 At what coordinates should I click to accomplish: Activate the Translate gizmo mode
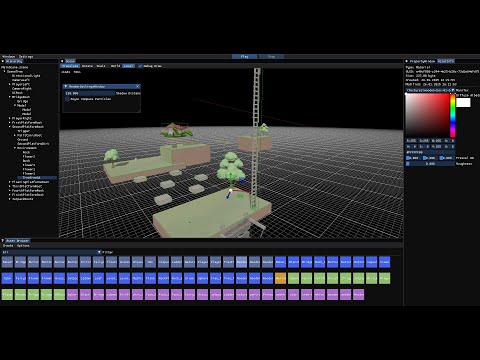coord(70,66)
